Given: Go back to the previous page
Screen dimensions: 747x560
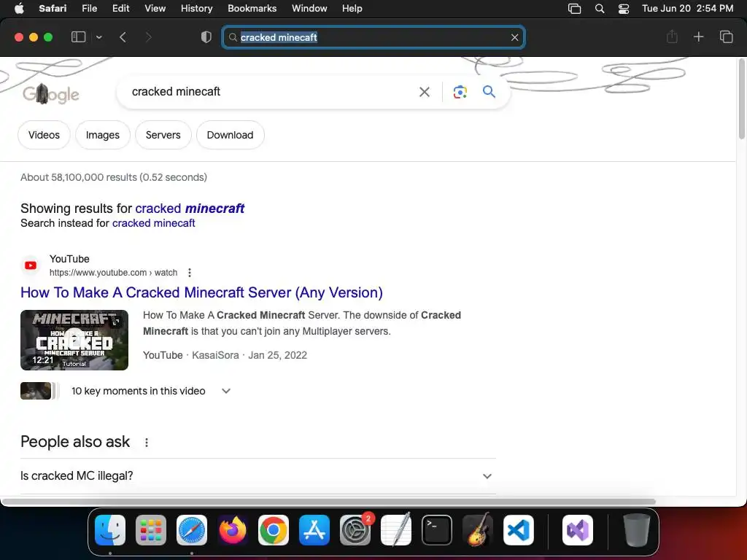Looking at the screenshot, I should coord(123,37).
